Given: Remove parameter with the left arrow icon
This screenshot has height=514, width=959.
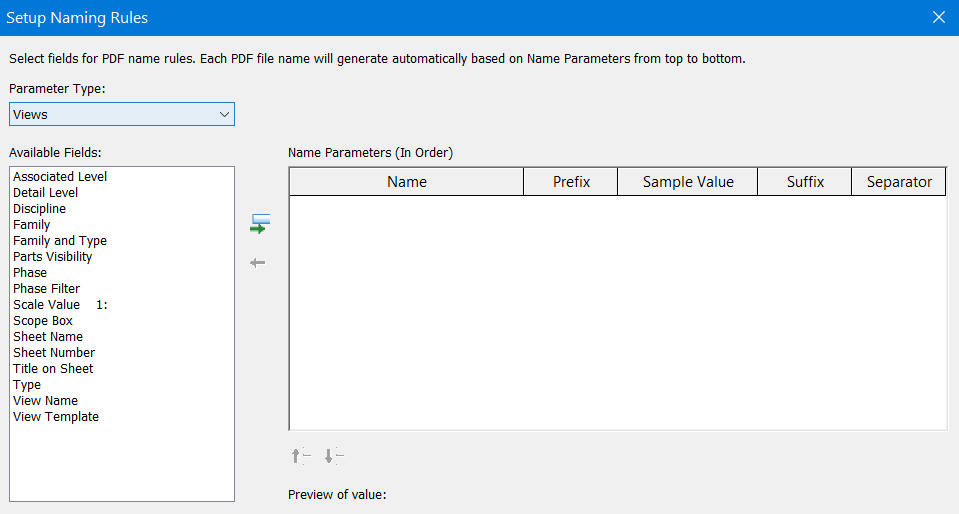Looking at the screenshot, I should point(257,263).
